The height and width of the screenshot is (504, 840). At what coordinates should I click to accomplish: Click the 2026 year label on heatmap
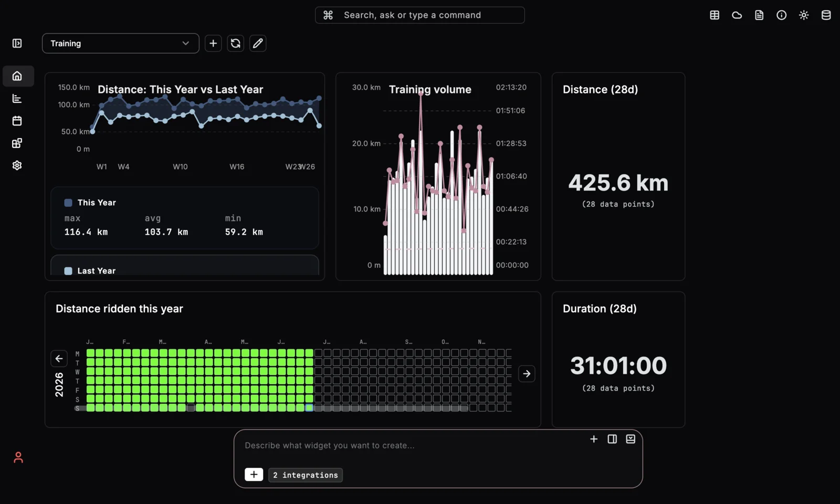point(59,385)
